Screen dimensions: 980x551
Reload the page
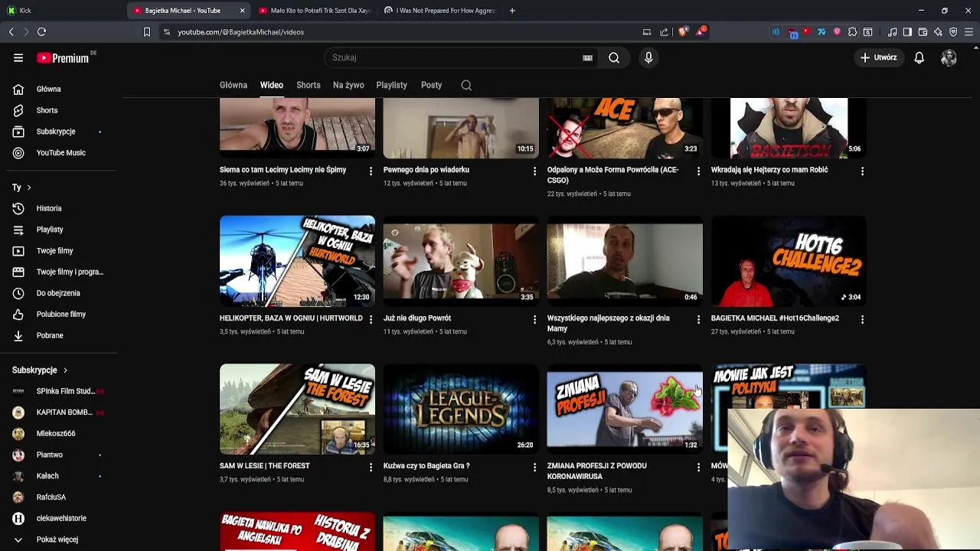point(42,31)
